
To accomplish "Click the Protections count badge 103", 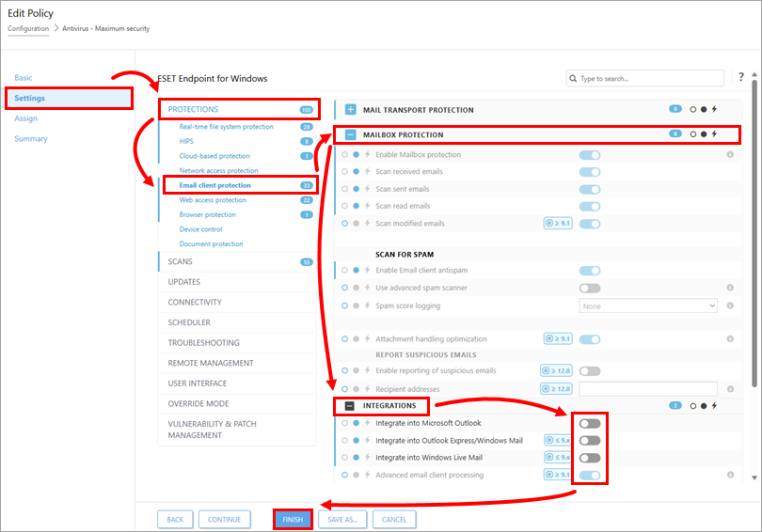I will tap(306, 110).
